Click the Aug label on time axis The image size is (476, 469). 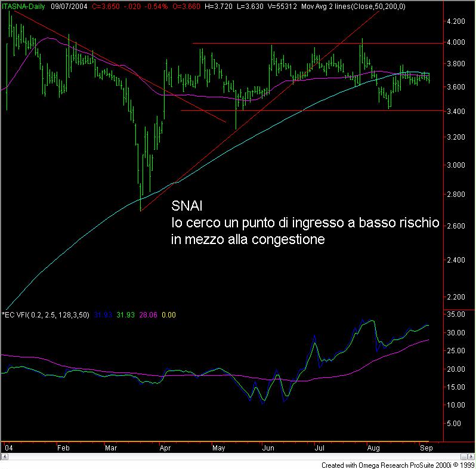tap(374, 447)
